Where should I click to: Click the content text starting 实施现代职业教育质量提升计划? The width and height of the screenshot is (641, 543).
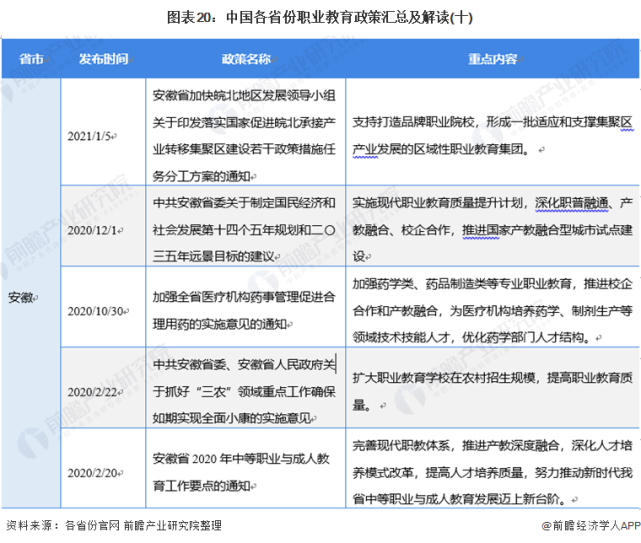493,230
